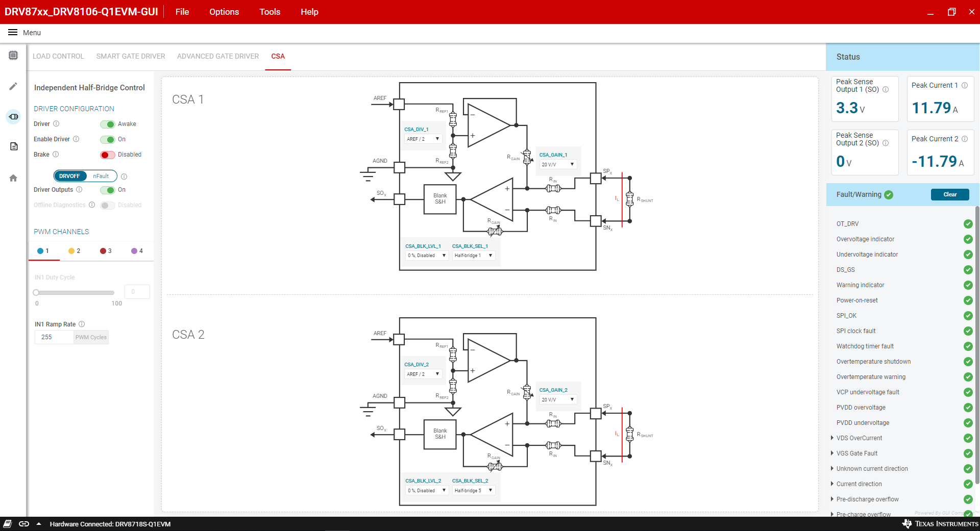Viewport: 980px width, 531px height.
Task: Expand Unknown current direction group
Action: [832, 469]
